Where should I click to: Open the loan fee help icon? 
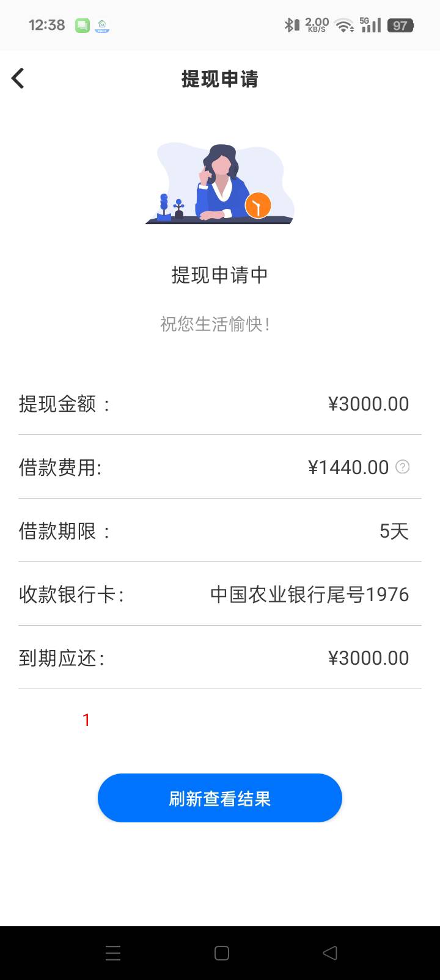[x=403, y=467]
